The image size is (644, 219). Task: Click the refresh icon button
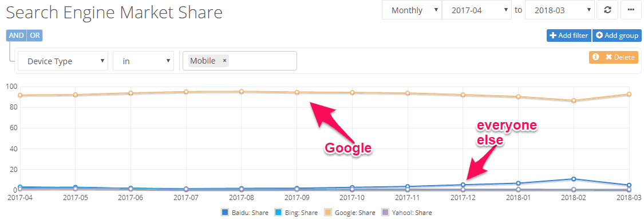click(x=608, y=10)
